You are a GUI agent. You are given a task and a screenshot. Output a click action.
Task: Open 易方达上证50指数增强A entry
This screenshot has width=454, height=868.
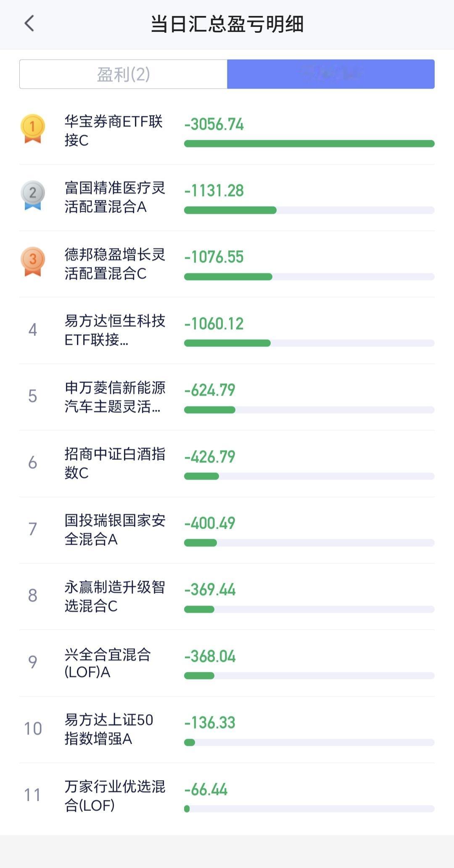tap(227, 729)
